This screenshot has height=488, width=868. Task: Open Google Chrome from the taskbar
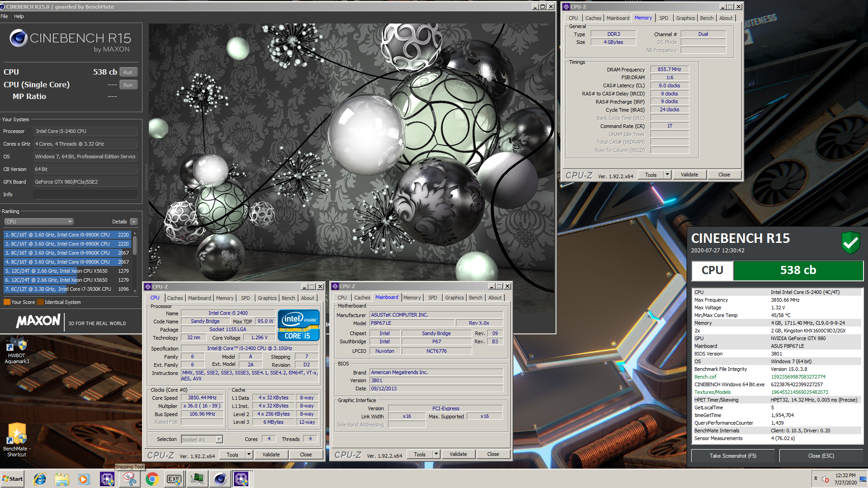pyautogui.click(x=152, y=479)
